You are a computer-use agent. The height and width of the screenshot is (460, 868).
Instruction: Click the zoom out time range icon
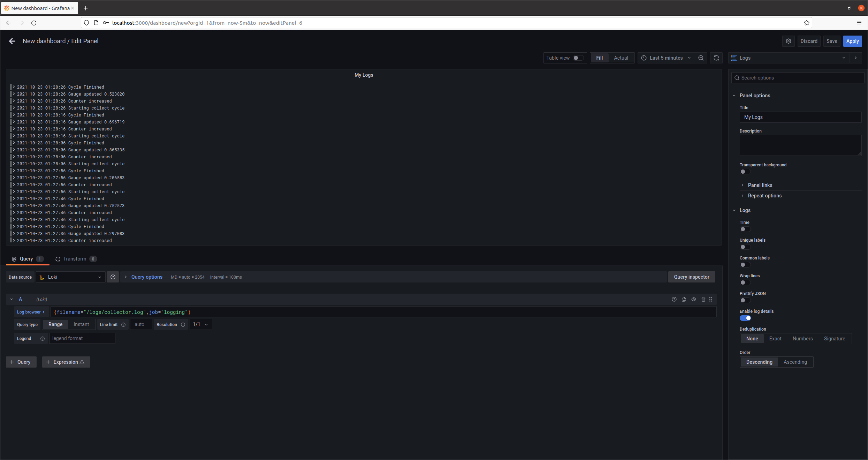(701, 58)
